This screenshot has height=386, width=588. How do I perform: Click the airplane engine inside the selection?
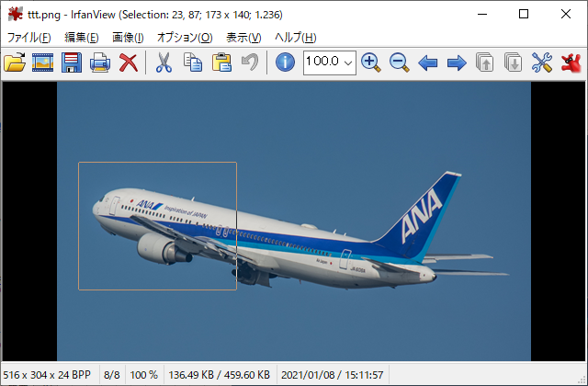(x=164, y=249)
